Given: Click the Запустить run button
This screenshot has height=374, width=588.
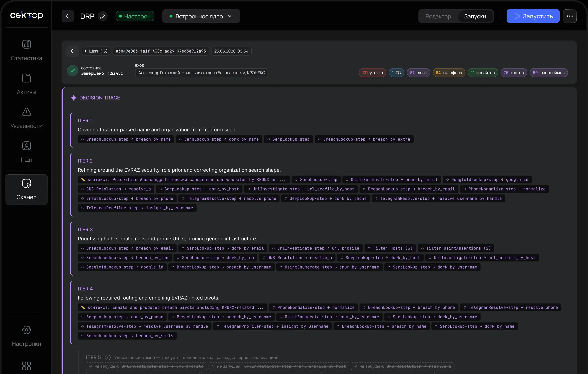Looking at the screenshot, I should pos(533,16).
